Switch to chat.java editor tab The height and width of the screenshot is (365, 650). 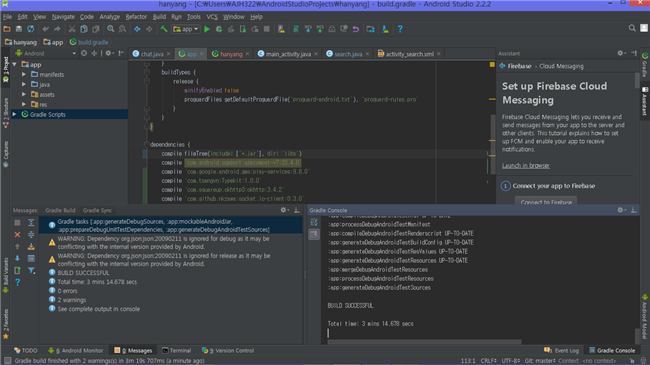coord(151,54)
